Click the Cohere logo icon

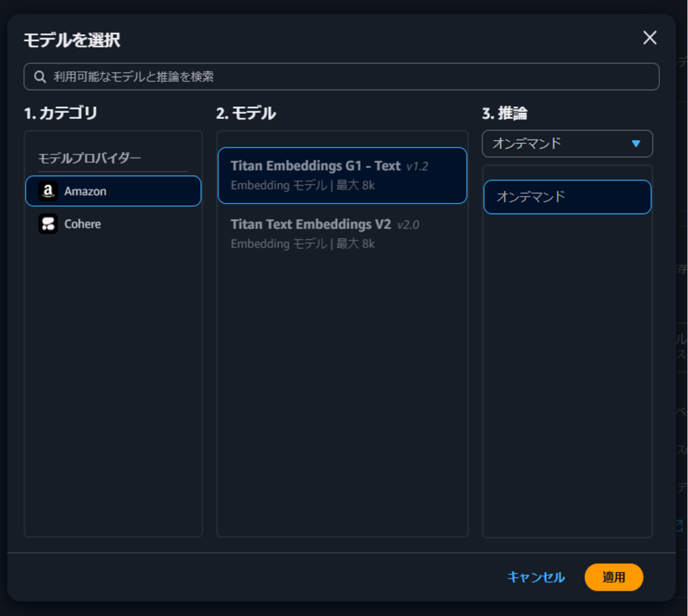point(48,224)
